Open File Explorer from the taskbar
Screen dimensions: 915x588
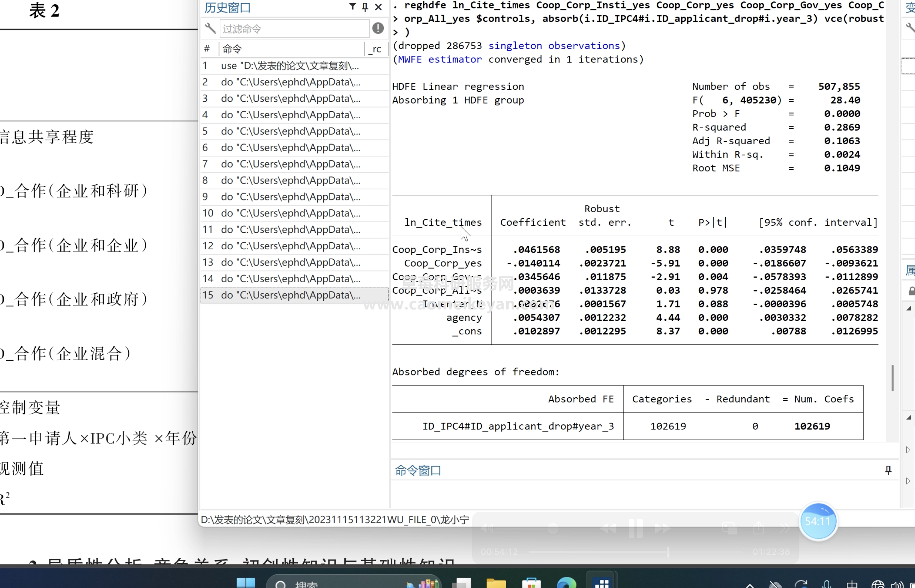[x=496, y=583]
